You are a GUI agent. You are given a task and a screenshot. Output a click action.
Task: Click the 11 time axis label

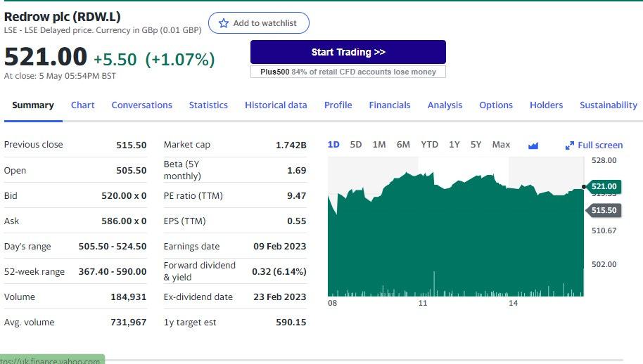423,304
